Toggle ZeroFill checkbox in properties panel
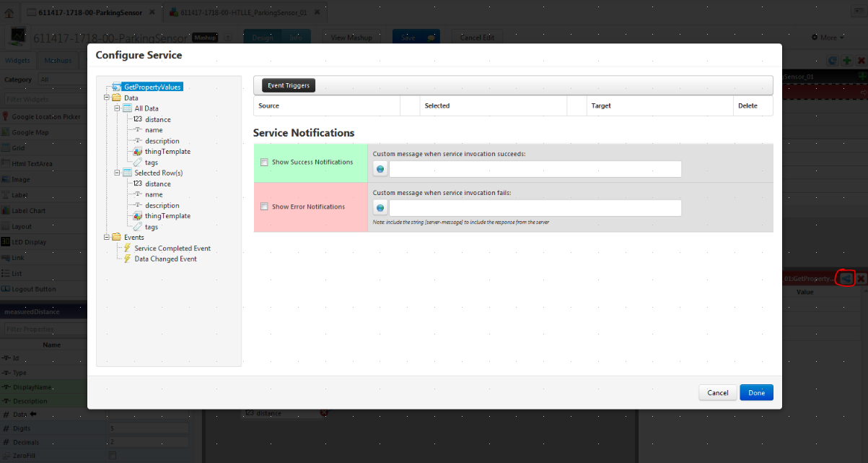 [112, 455]
